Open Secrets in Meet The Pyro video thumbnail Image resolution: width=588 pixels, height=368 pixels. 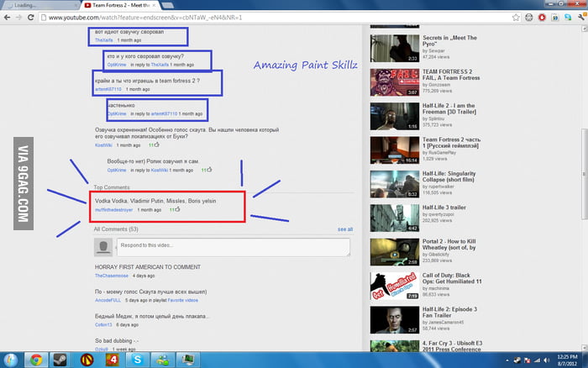(x=395, y=49)
